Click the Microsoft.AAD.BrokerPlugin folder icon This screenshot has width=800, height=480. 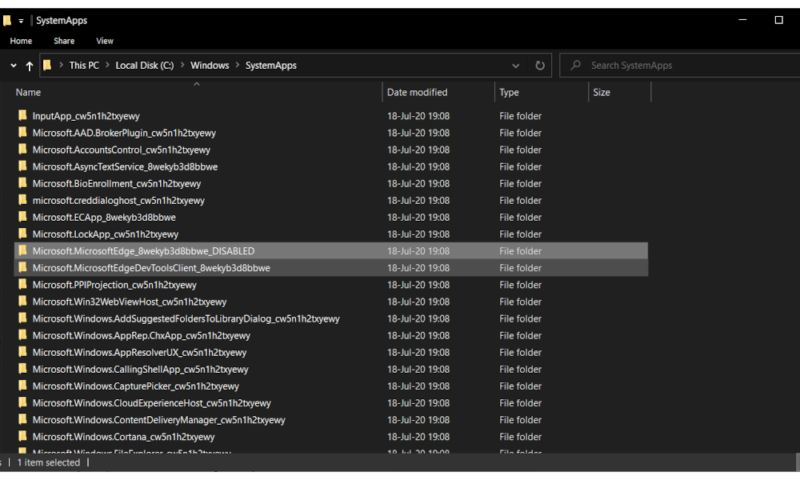point(22,132)
